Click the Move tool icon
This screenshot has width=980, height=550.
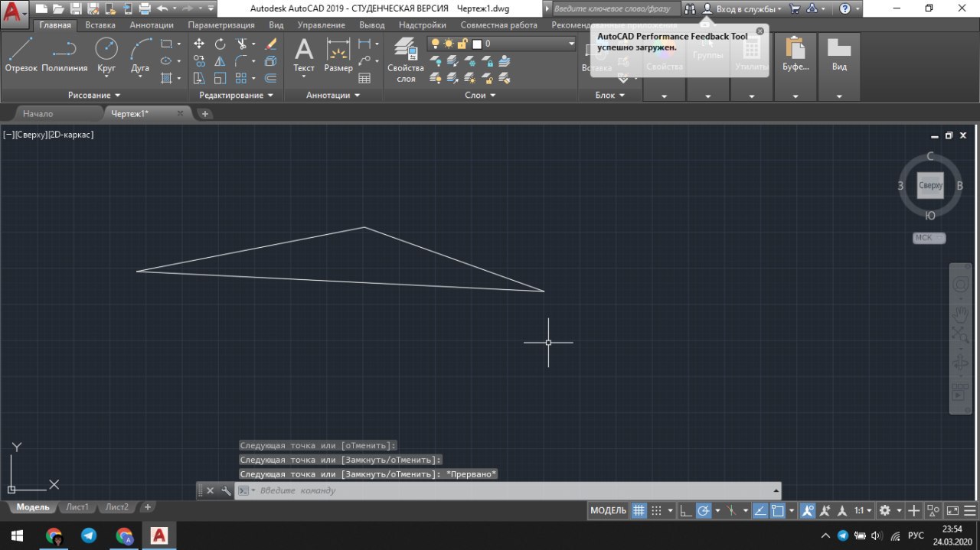pyautogui.click(x=199, y=44)
